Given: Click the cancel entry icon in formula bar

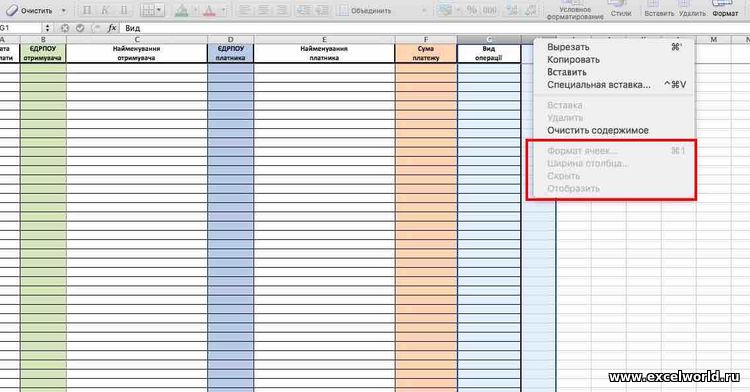Looking at the screenshot, I should click(65, 28).
